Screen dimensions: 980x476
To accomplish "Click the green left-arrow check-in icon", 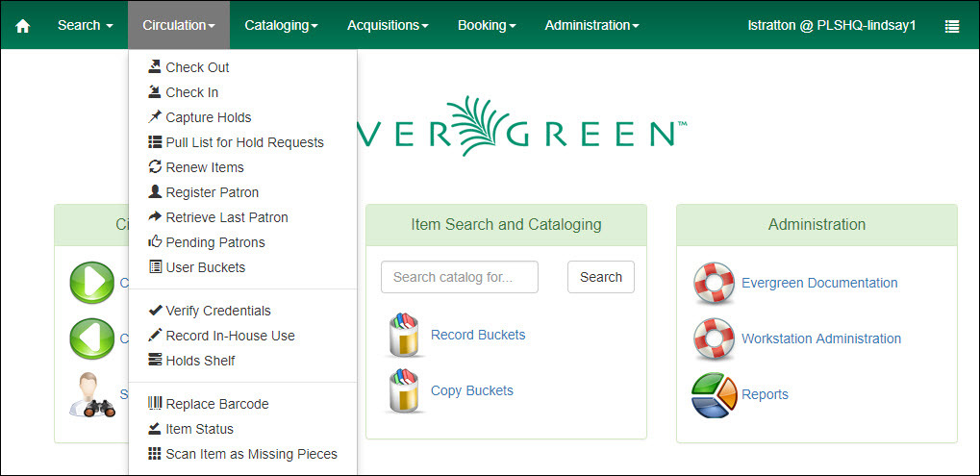I will coord(92,338).
